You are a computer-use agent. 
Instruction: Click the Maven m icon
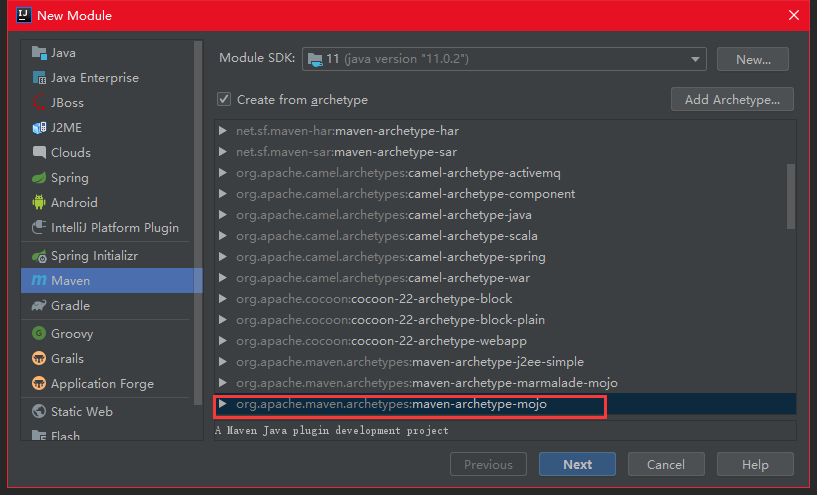39,280
